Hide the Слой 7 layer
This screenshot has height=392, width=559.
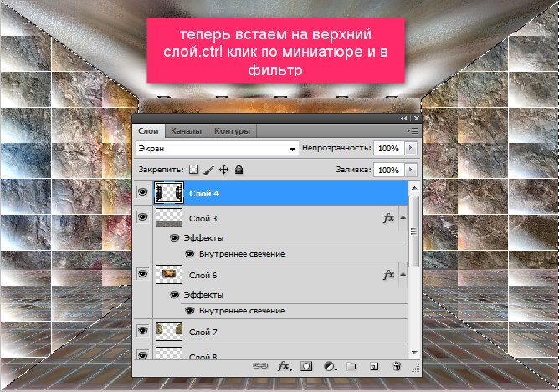(x=143, y=331)
